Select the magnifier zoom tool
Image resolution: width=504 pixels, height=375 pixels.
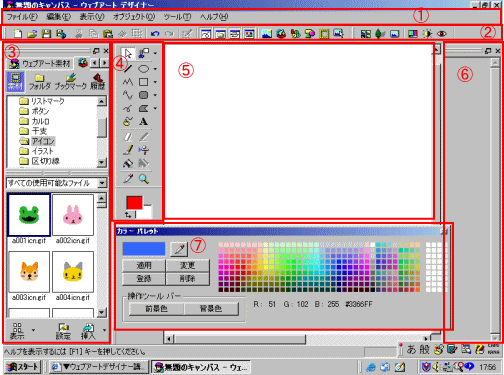[144, 179]
